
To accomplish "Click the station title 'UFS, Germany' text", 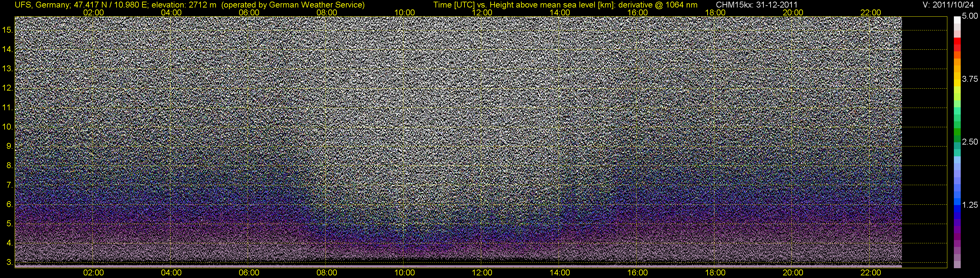I will point(42,5).
